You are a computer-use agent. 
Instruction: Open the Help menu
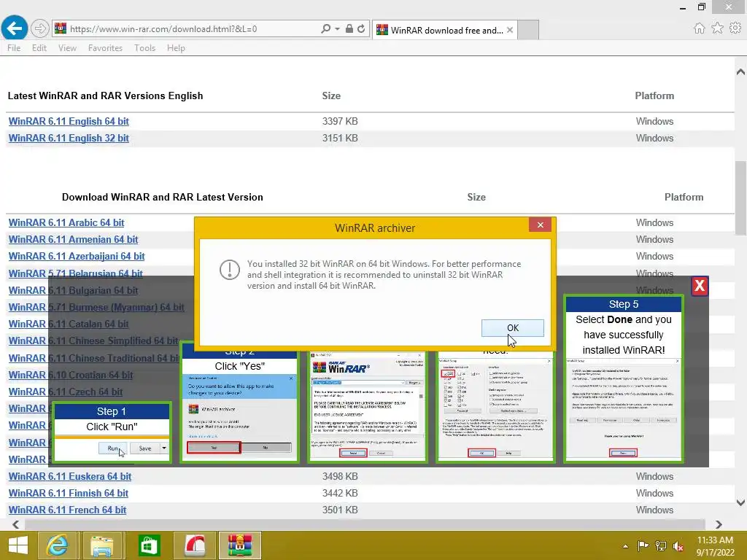pyautogui.click(x=176, y=48)
